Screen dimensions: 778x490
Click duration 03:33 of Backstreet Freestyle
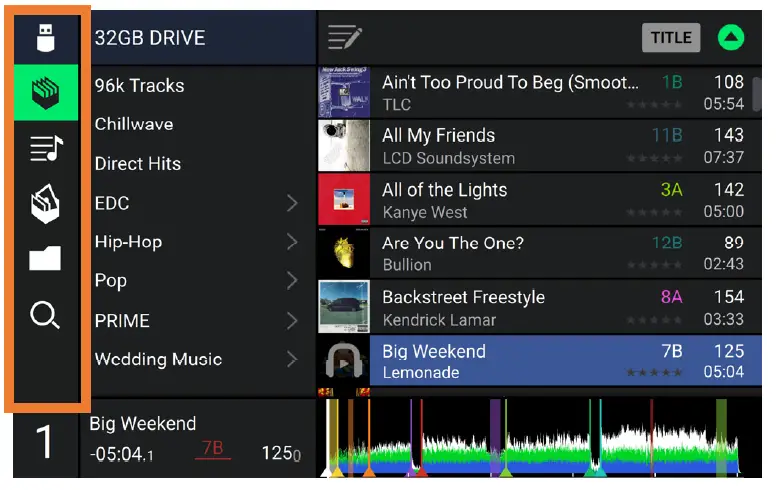[724, 319]
